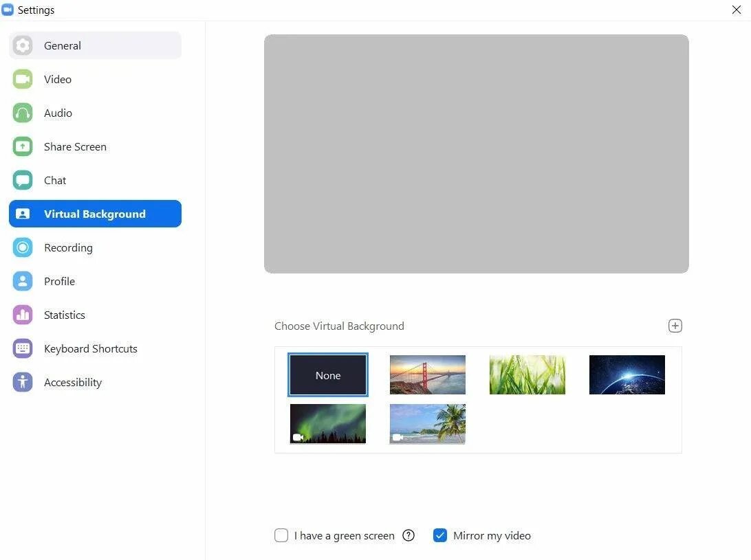Enable I have a green screen checkbox
Screen dimensions: 751x560
[x=281, y=535]
